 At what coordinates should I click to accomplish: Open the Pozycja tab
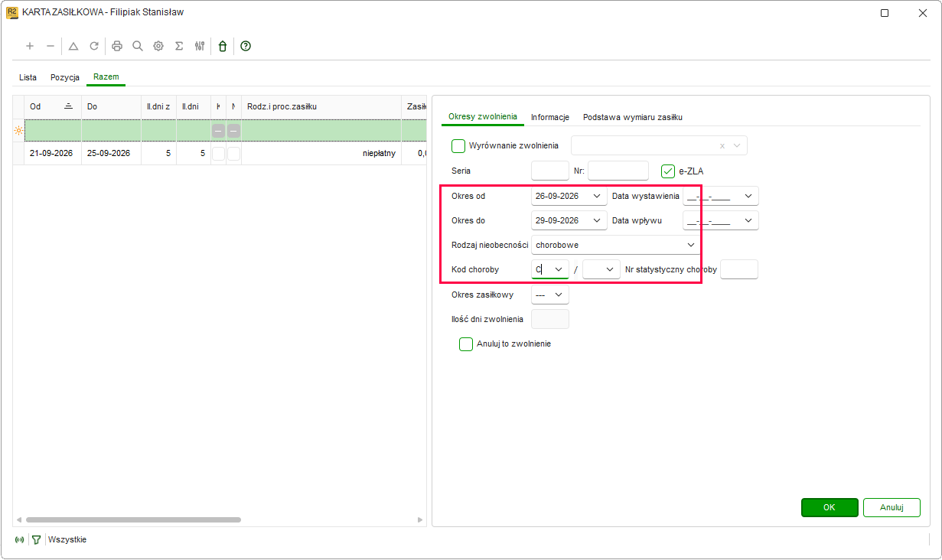coord(65,77)
